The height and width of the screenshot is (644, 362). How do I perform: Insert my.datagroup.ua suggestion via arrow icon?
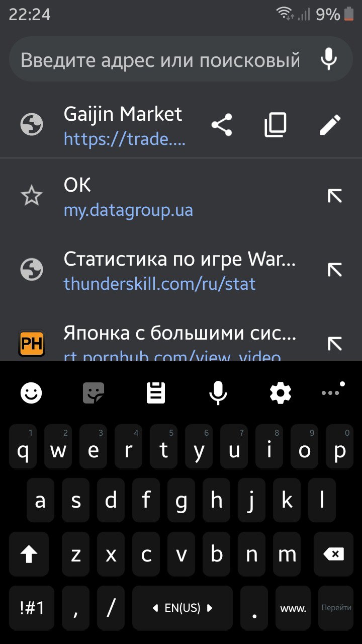tap(334, 196)
